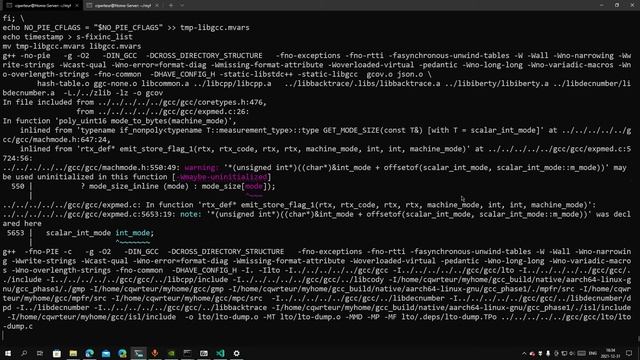Click the Dropbox-style tray icon
Screen dimensions: 640x360
[540, 353]
